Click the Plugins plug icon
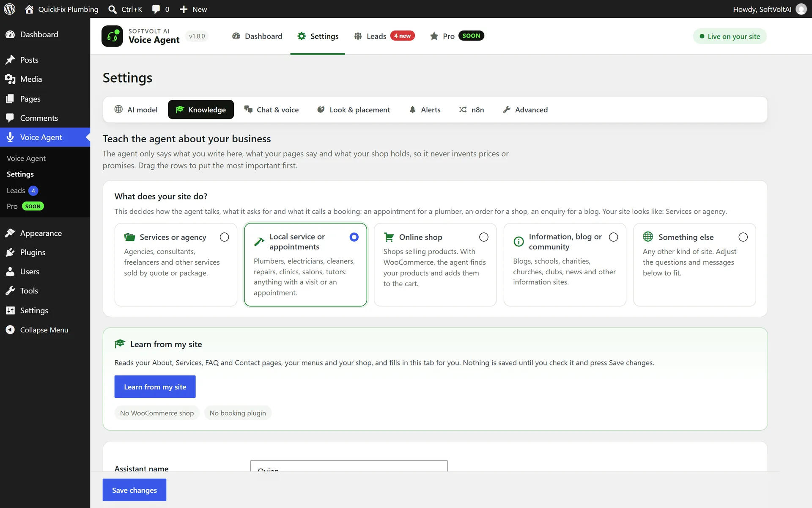812x508 pixels. [10, 252]
